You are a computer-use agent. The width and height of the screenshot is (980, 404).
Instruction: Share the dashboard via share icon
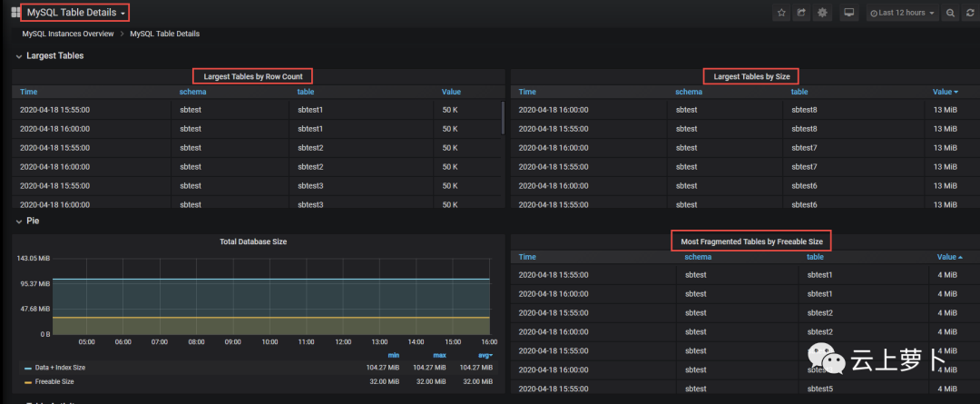click(x=801, y=13)
